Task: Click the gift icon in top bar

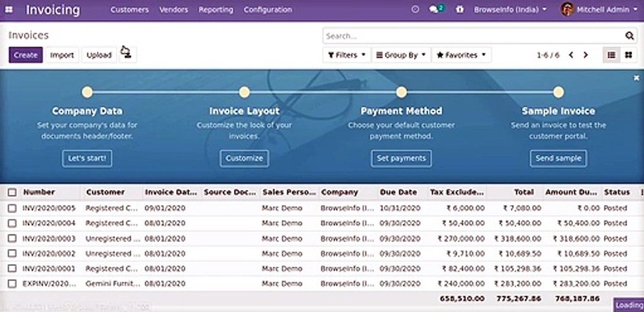Action: pyautogui.click(x=459, y=9)
